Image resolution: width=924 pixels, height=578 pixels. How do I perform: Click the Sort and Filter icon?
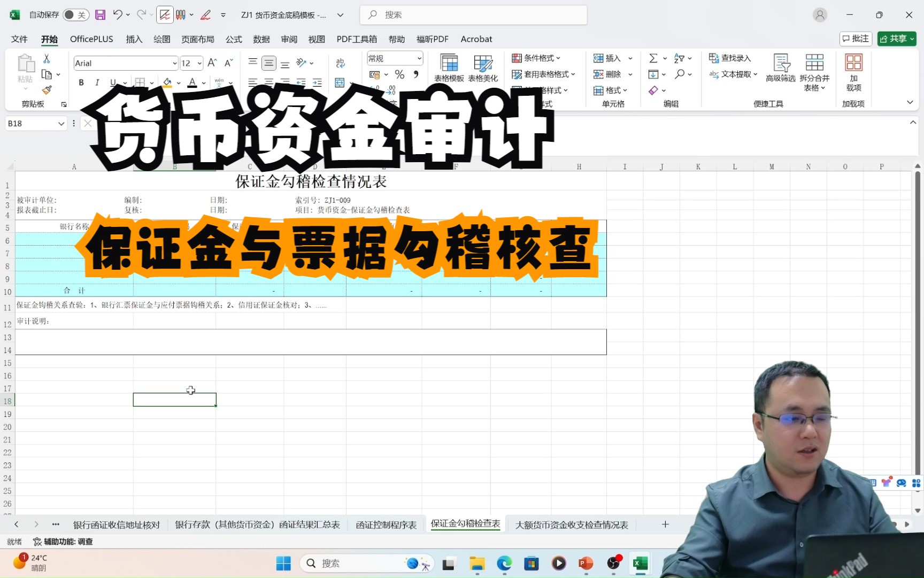[x=679, y=58]
